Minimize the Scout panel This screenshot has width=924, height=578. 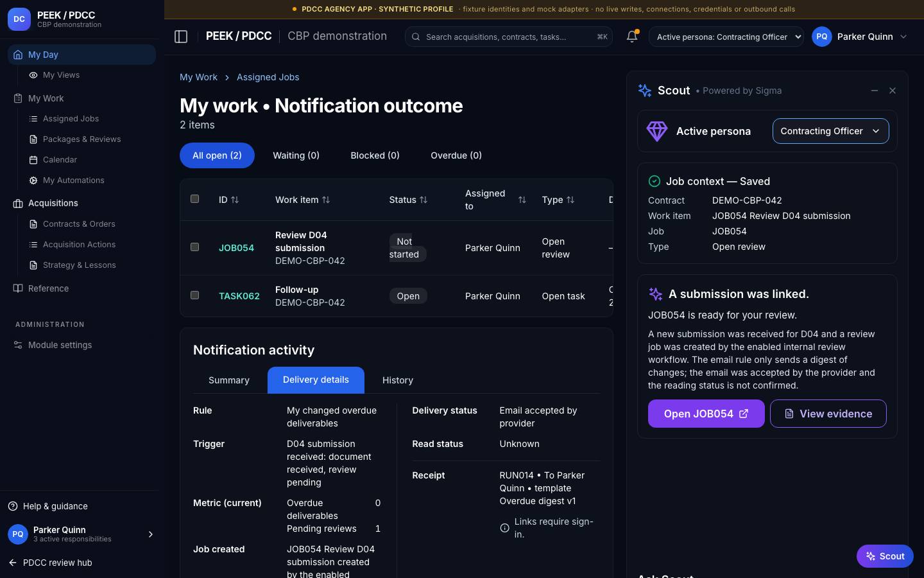click(x=874, y=91)
